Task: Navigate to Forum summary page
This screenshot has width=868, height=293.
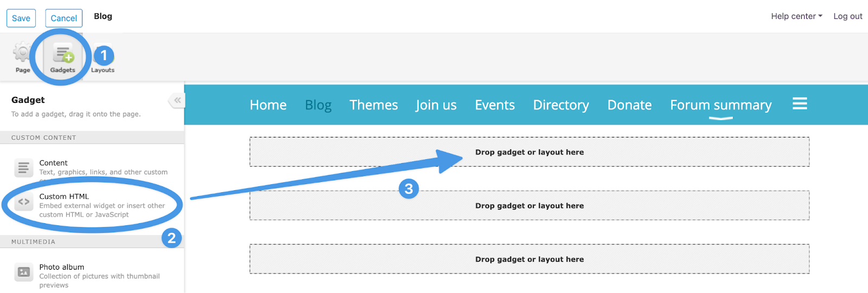Action: pos(721,105)
